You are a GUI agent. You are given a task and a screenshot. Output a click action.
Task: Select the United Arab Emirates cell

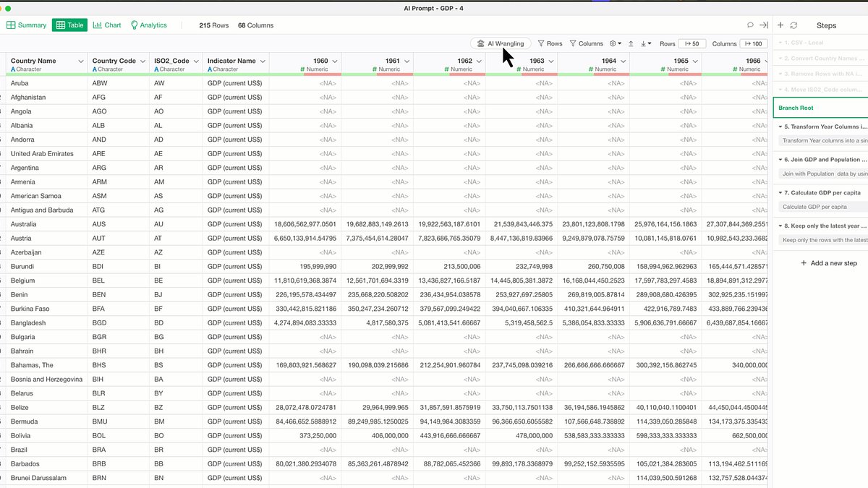46,153
